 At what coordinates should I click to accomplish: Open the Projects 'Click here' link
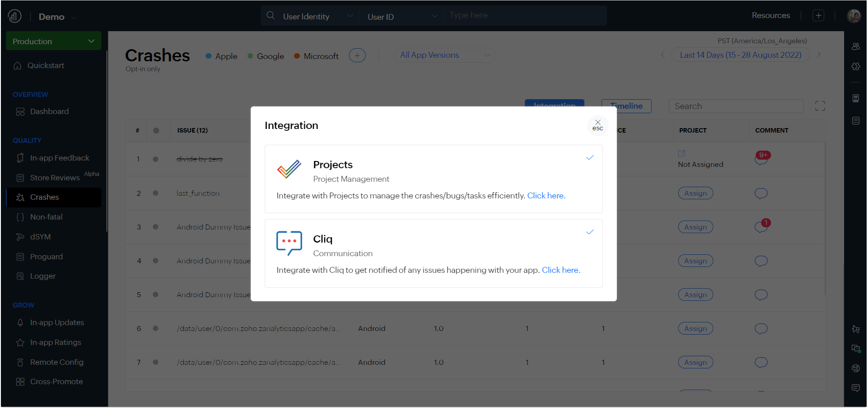coord(546,196)
